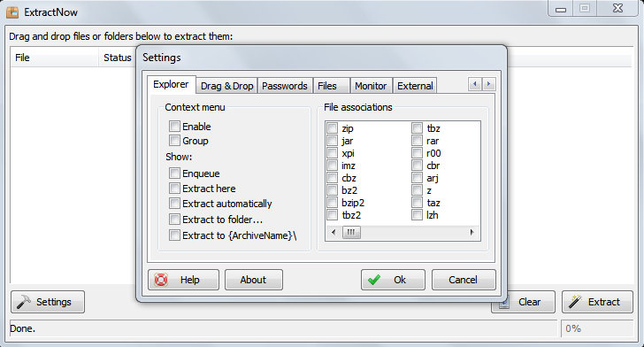This screenshot has width=644, height=347.
Task: Tick the Extract here checkbox
Action: coord(174,189)
